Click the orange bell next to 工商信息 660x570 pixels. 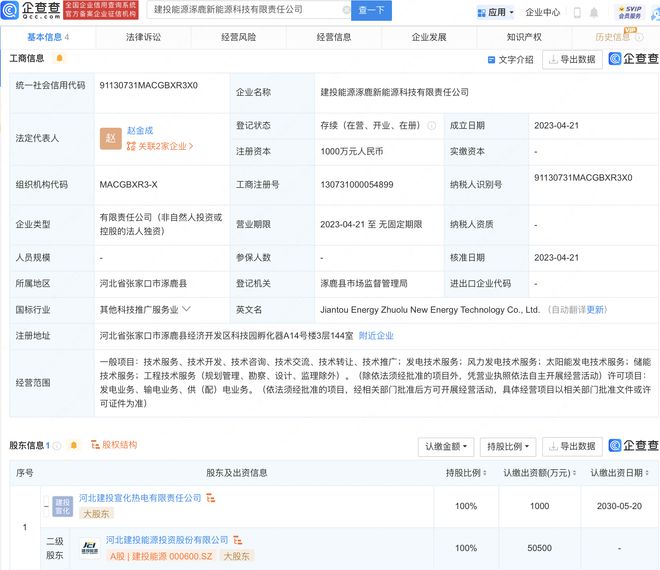(x=59, y=58)
